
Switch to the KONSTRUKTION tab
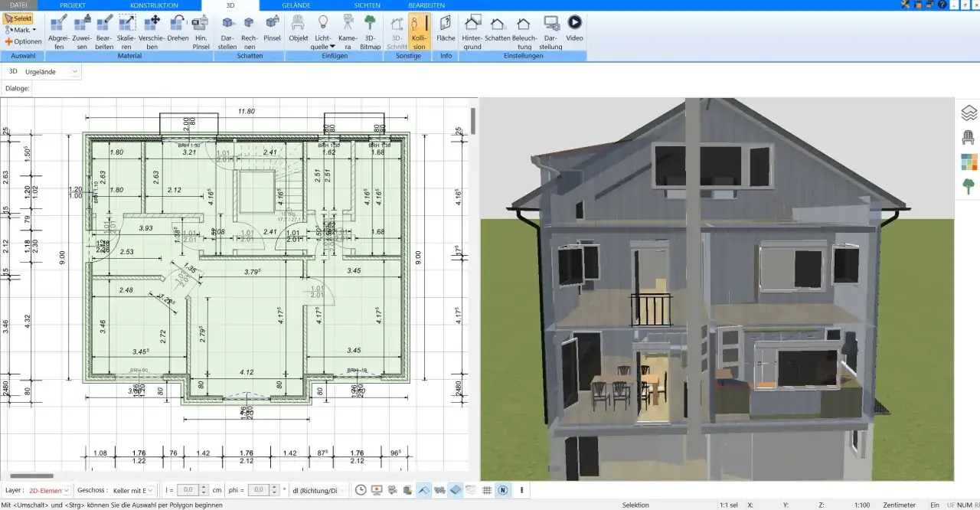click(x=154, y=5)
